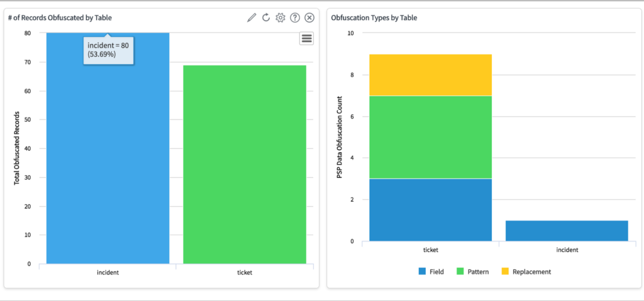Click the 'PSP Data Obfuscation Count' axis label

339,137
